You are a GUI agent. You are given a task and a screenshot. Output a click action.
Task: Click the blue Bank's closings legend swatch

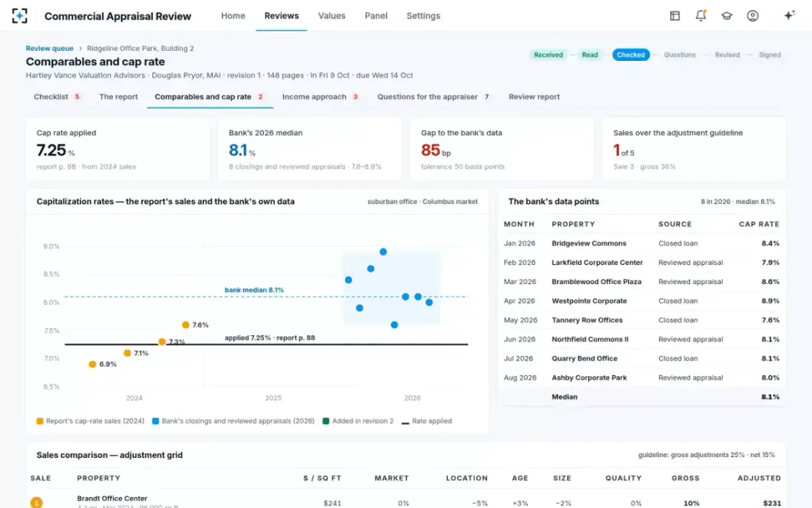[x=156, y=421]
